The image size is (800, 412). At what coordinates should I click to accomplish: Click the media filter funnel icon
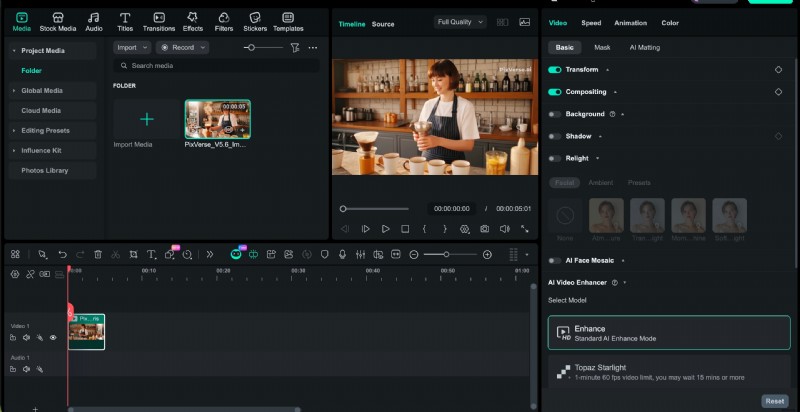click(295, 47)
